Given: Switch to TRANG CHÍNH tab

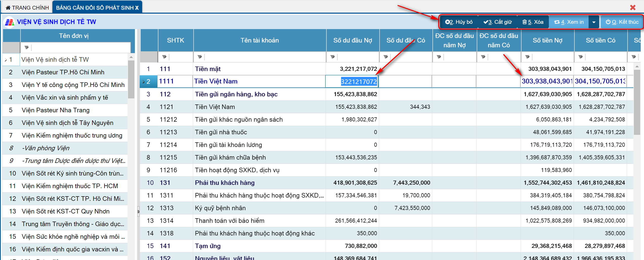Looking at the screenshot, I should click(x=27, y=8).
